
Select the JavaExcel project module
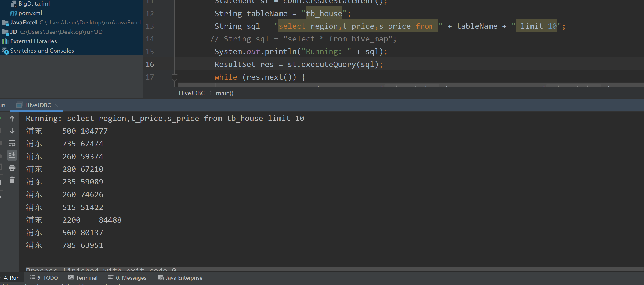click(71, 22)
